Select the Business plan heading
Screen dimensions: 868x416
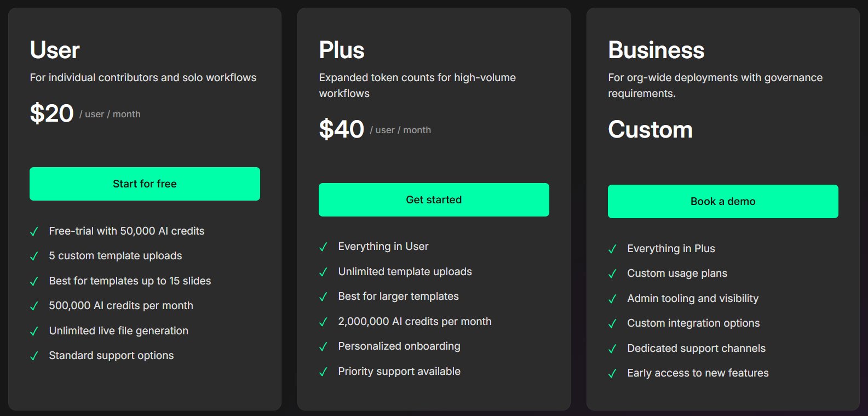656,50
